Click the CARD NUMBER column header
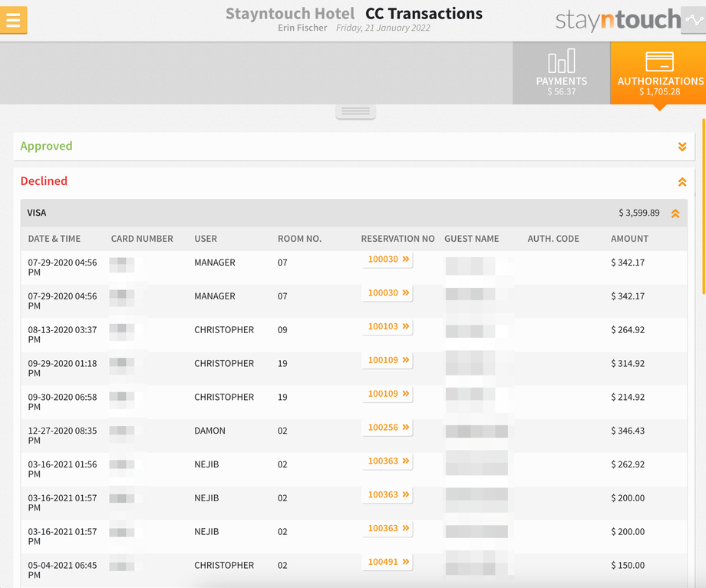706x588 pixels. coord(142,239)
